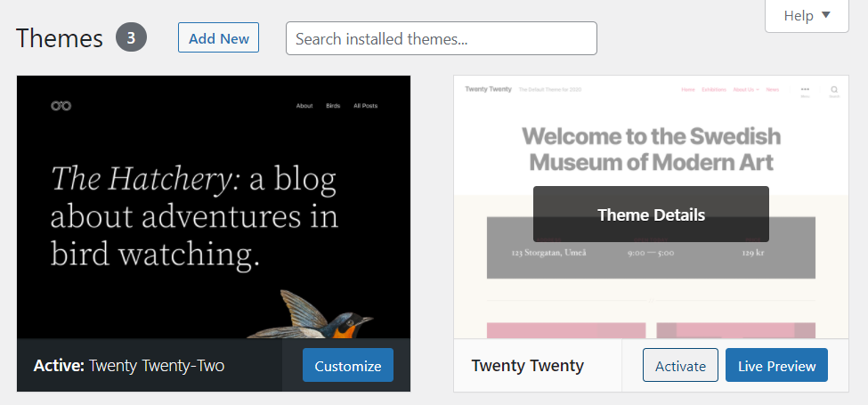
Task: Open the Help dropdown tab
Action: point(807,16)
